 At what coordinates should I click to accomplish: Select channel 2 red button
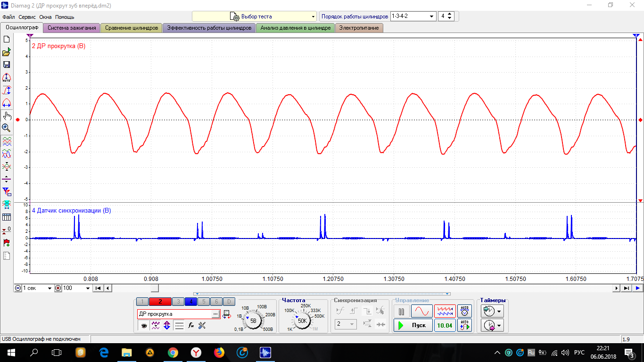pyautogui.click(x=160, y=302)
